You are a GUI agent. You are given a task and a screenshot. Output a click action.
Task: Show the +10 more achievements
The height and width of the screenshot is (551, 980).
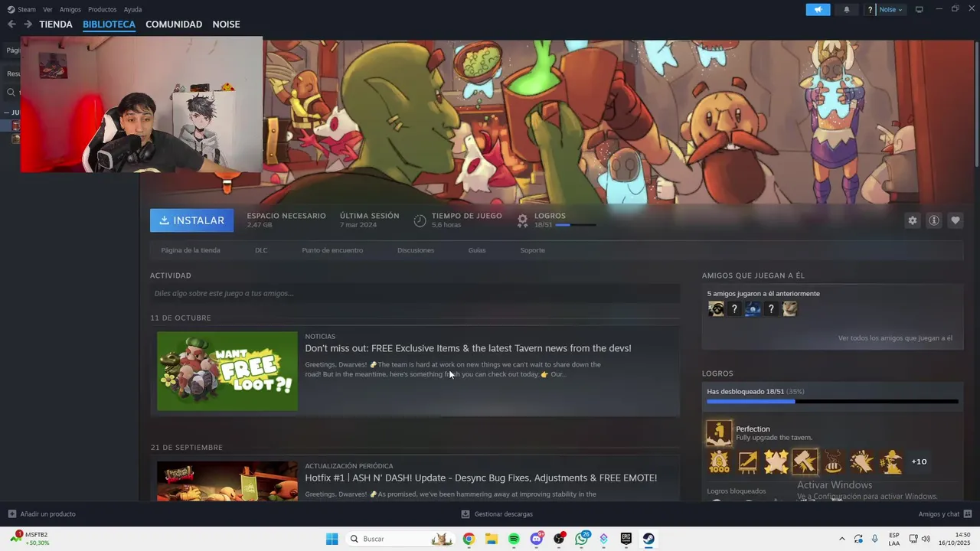tap(920, 461)
